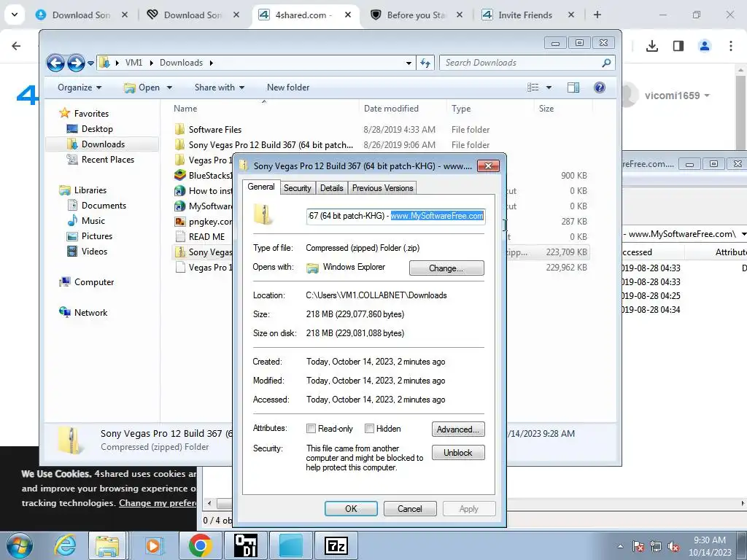Click New folder in Explorer toolbar
Image resolution: width=747 pixels, height=560 pixels.
click(x=288, y=87)
